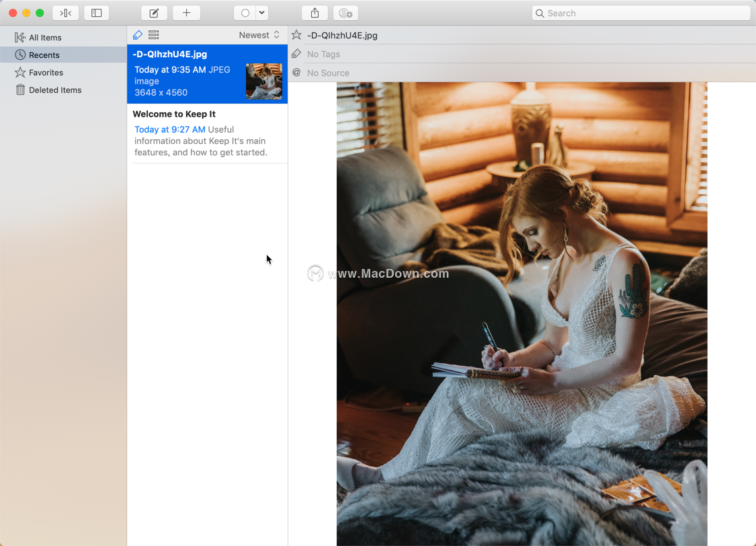This screenshot has width=756, height=546.
Task: Create a new note with compose icon
Action: pos(155,13)
